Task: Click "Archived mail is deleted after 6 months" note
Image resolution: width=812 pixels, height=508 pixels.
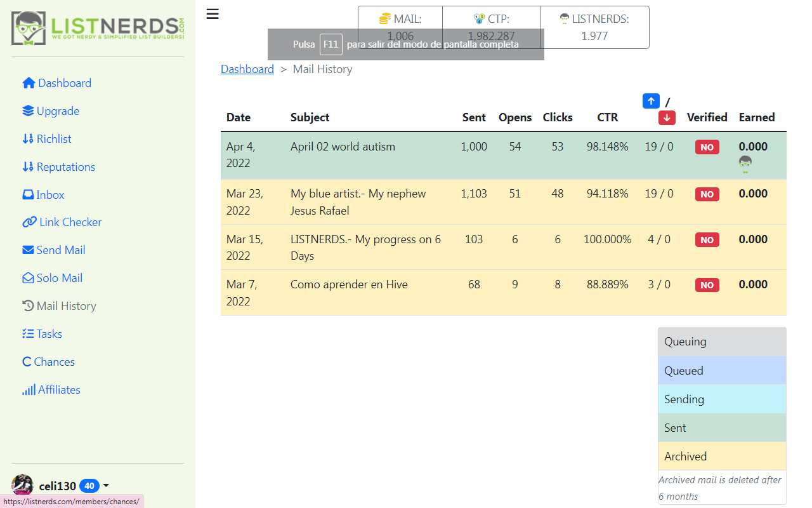Action: (720, 488)
